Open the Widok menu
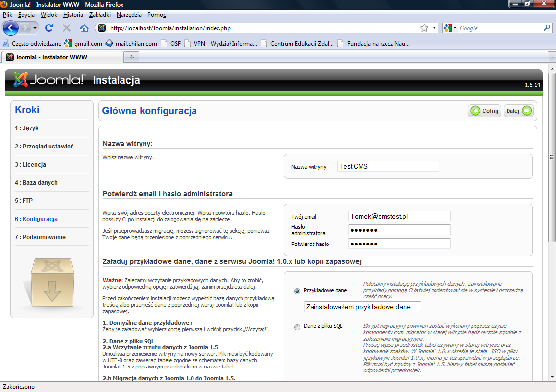The width and height of the screenshot is (556, 392). (x=49, y=15)
